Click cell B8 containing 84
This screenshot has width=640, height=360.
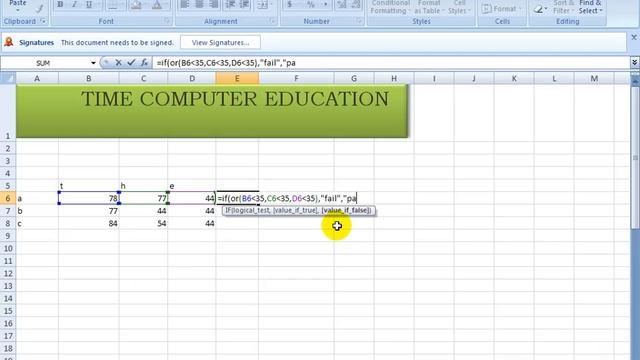(x=89, y=223)
